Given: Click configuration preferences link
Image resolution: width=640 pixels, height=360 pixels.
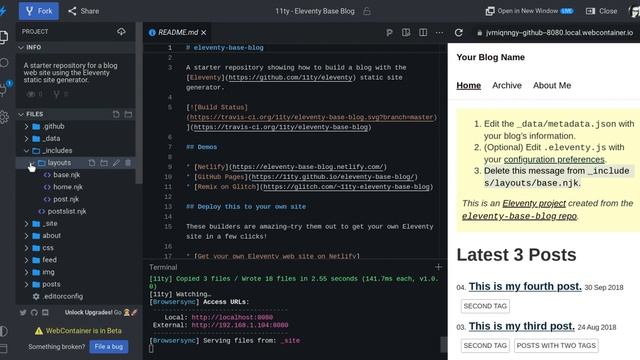Looking at the screenshot, I should pos(554,159).
